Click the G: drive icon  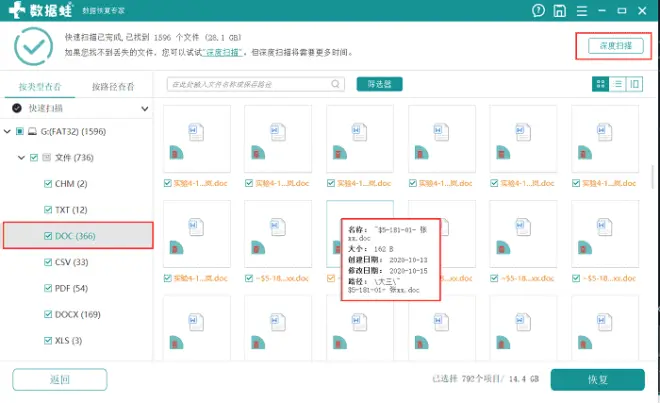coord(32,131)
